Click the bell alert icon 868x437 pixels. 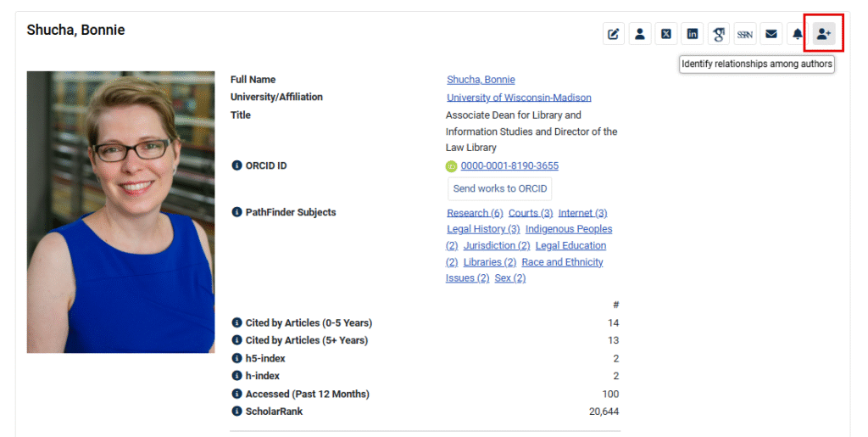click(797, 34)
